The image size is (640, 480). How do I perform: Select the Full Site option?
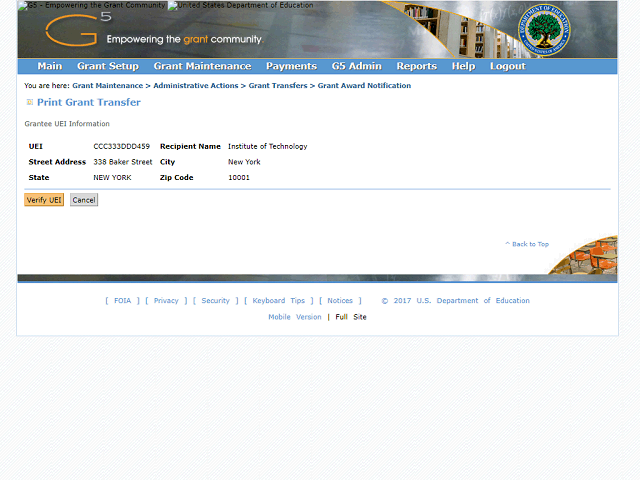[351, 317]
